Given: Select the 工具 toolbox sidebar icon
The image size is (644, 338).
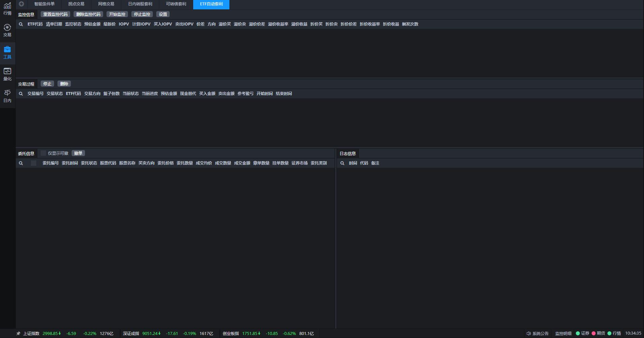Looking at the screenshot, I should [7, 53].
